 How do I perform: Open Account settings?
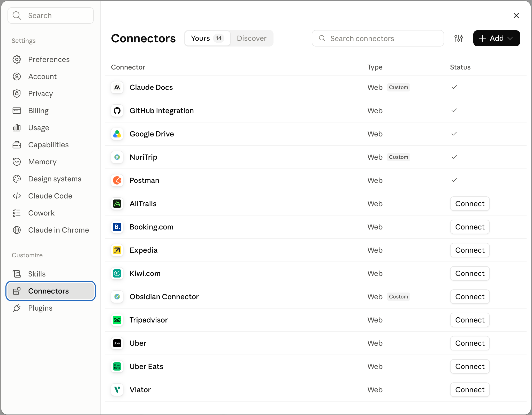coord(51,76)
